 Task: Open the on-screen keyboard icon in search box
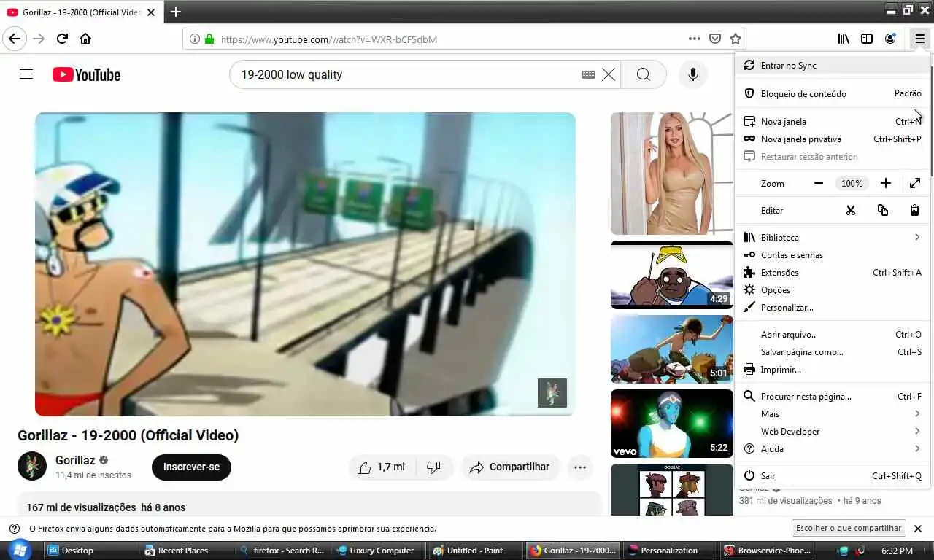coord(588,74)
